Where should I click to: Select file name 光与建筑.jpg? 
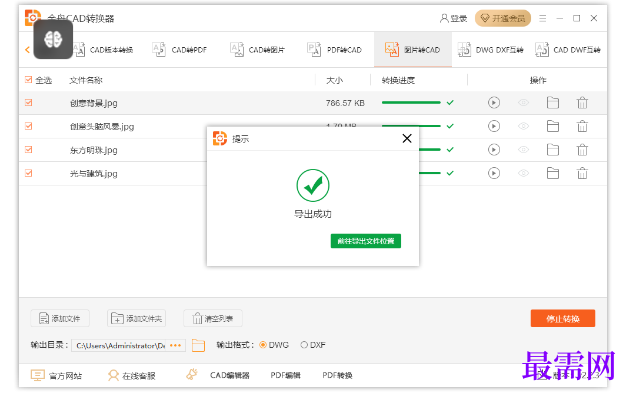click(93, 173)
